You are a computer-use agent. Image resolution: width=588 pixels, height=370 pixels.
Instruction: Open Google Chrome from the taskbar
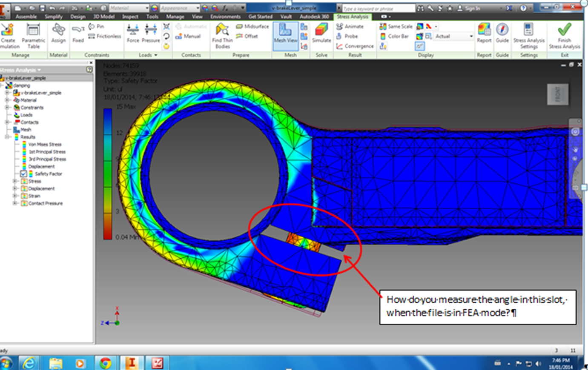click(x=105, y=363)
